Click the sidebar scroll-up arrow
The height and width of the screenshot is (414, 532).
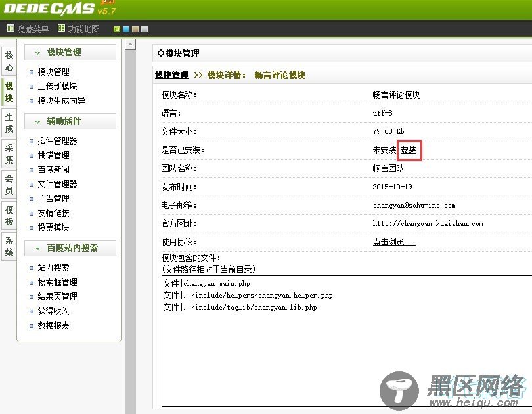point(130,44)
